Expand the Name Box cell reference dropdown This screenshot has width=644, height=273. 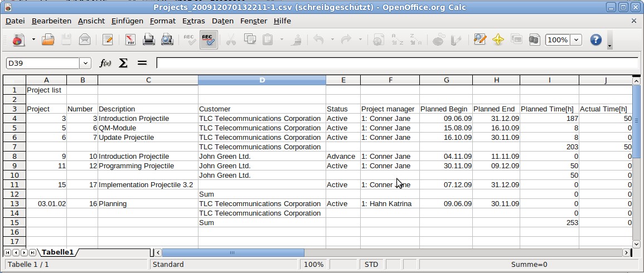tap(85, 64)
